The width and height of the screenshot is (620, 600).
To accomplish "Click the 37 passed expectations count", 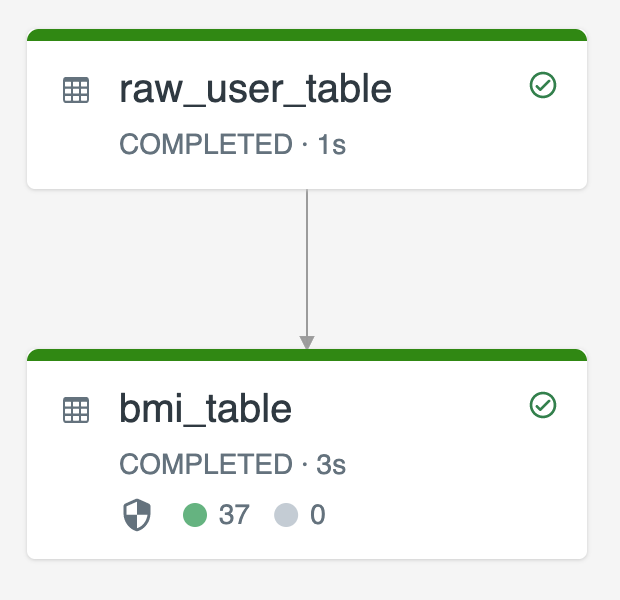I will tap(234, 515).
